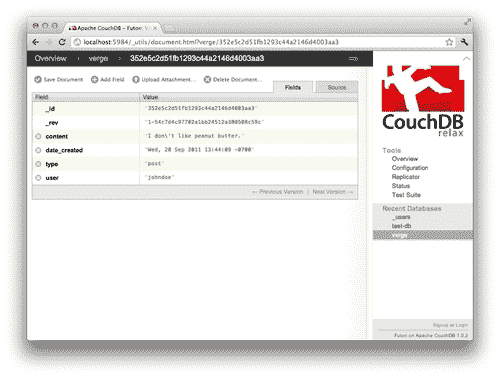The image size is (500, 378).
Task: Open highlighted verge recent database
Action: click(x=423, y=235)
